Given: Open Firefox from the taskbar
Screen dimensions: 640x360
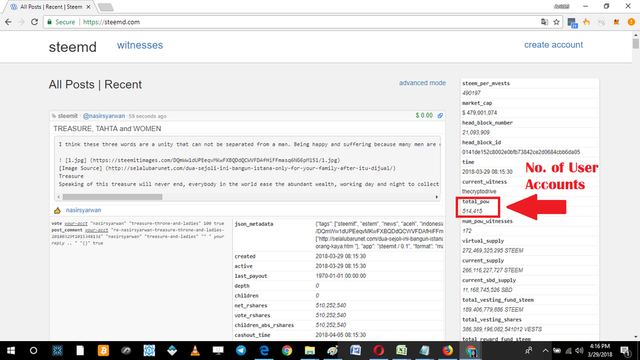Looking at the screenshot, I should click(448, 351).
